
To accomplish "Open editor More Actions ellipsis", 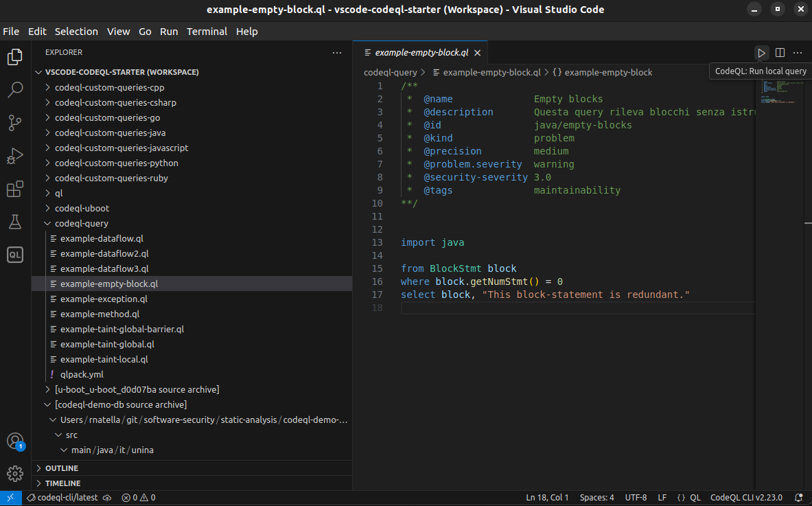I will tap(798, 52).
